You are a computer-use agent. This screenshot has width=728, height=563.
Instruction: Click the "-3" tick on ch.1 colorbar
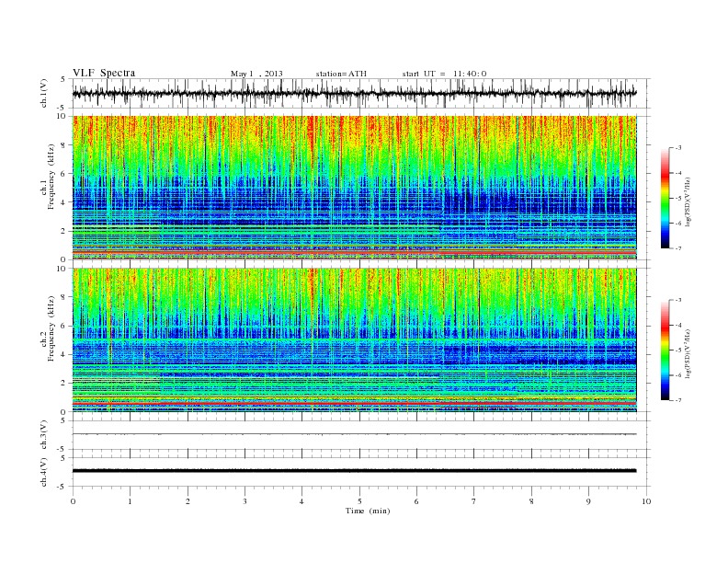coord(678,148)
